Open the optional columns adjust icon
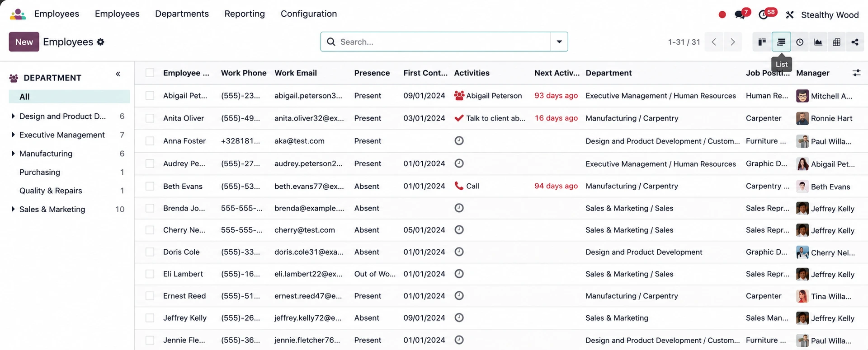 pyautogui.click(x=856, y=73)
